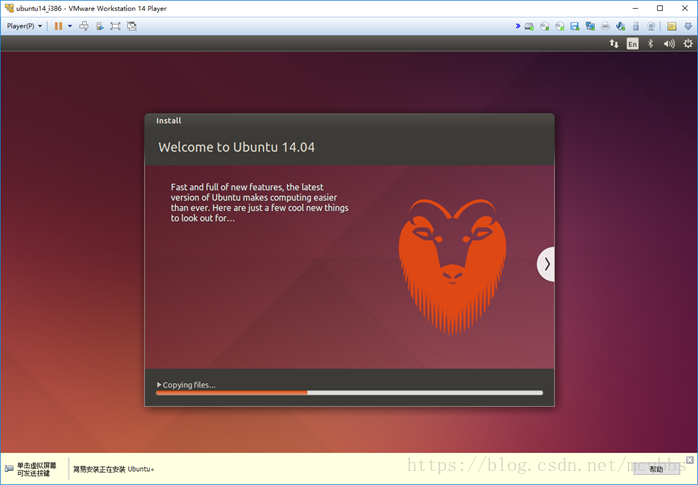Click the second CD/DVD drive icon

pyautogui.click(x=560, y=26)
